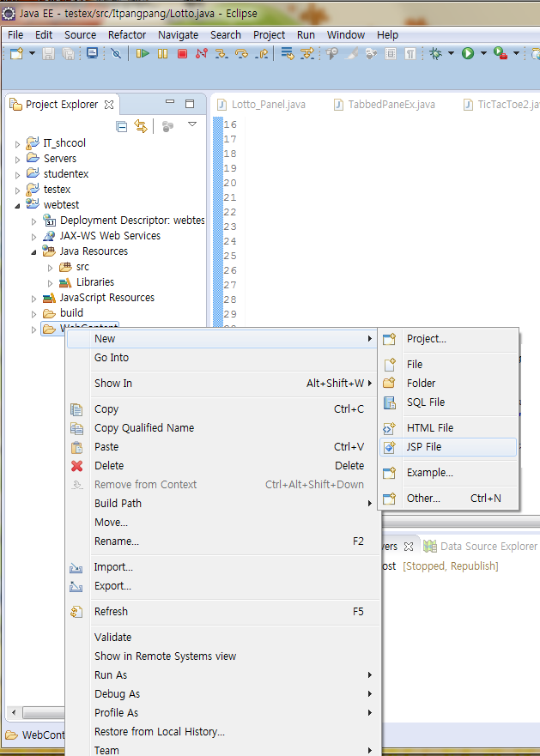Expand the src folder node
Image resolution: width=540 pixels, height=756 pixels.
[50, 268]
